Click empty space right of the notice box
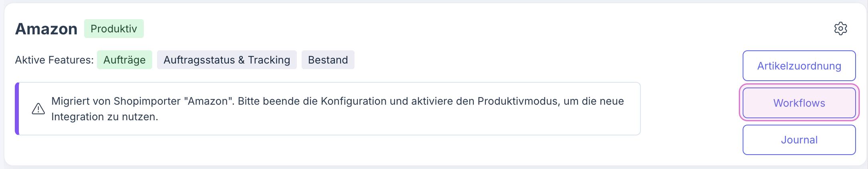 [x=689, y=109]
